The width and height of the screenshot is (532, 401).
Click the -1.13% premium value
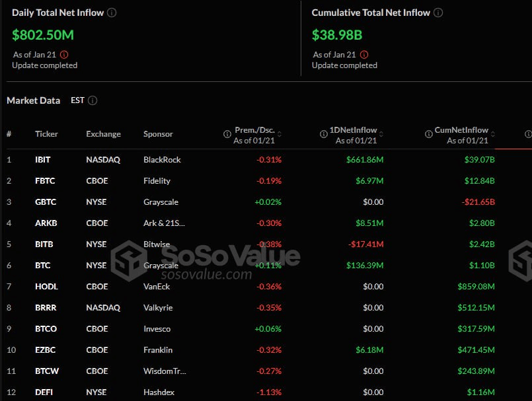point(269,392)
